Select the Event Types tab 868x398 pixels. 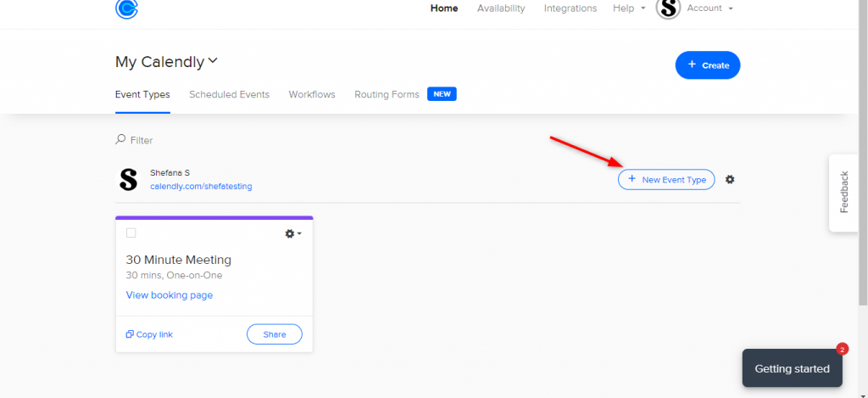tap(142, 95)
